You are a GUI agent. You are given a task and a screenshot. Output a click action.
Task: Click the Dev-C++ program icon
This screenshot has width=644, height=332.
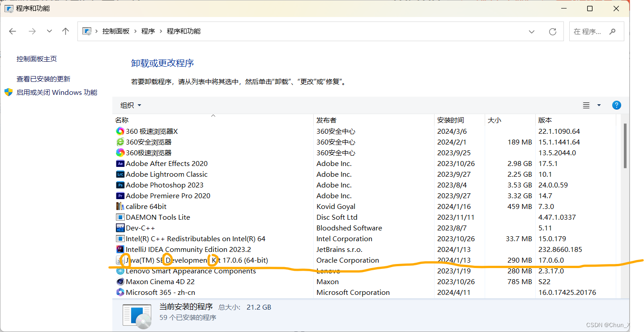pyautogui.click(x=120, y=228)
